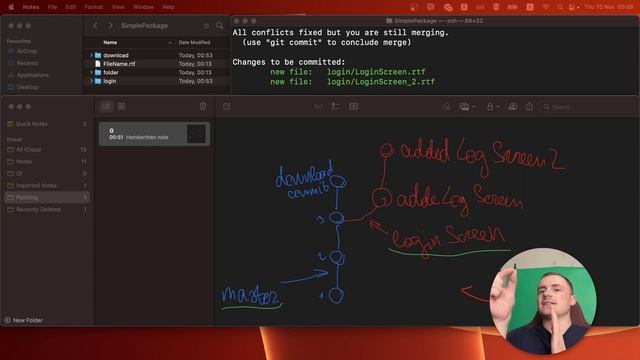Select Quick Notes in Notes sidebar
Screen dimensions: 640x360
(47, 124)
